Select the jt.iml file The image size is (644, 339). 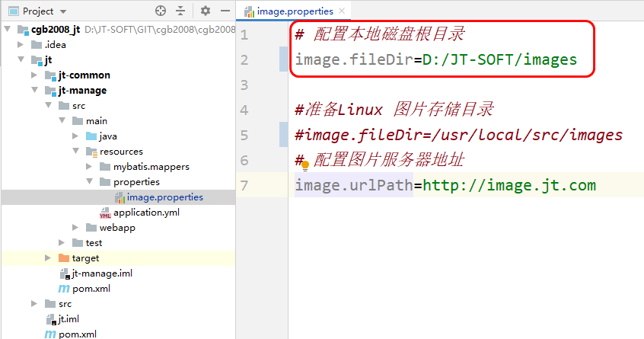tap(69, 319)
